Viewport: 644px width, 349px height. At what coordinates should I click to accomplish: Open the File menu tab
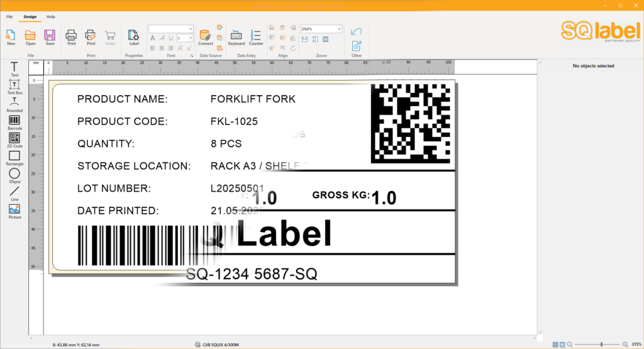(9, 17)
